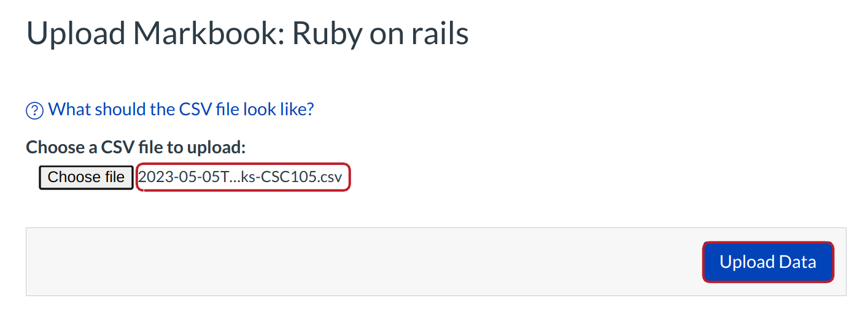Click the Upload Data button

[x=767, y=262]
